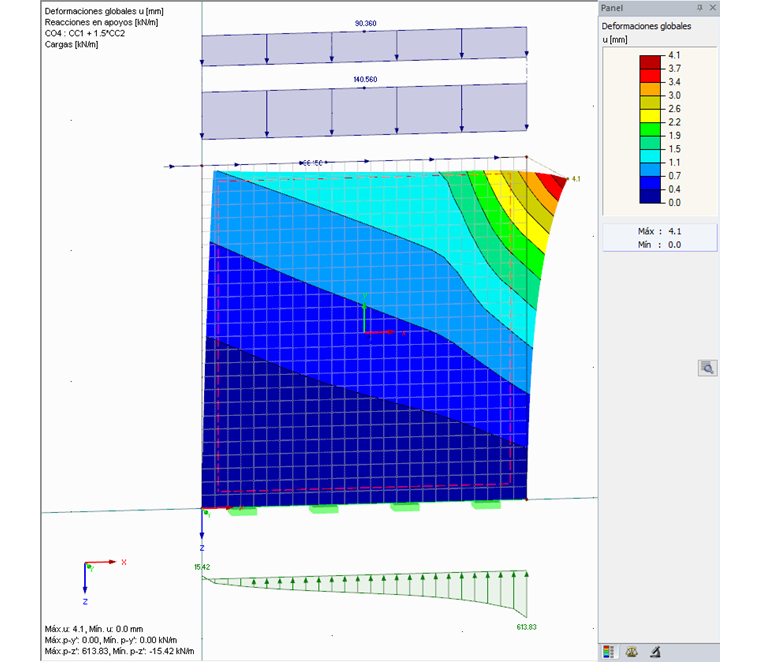The width and height of the screenshot is (760, 662).
Task: Click the Máx.p-y' 0.00 summary line
Action: [111, 640]
